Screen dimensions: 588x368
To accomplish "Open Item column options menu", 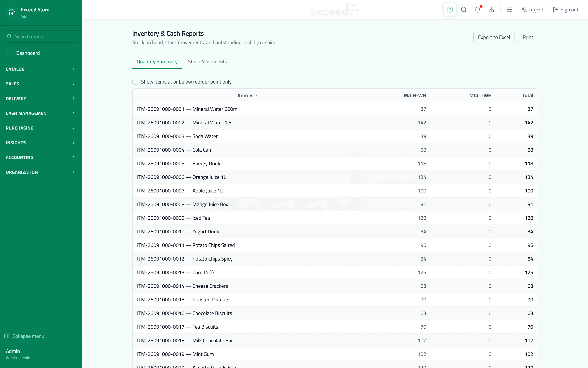I will click(257, 95).
